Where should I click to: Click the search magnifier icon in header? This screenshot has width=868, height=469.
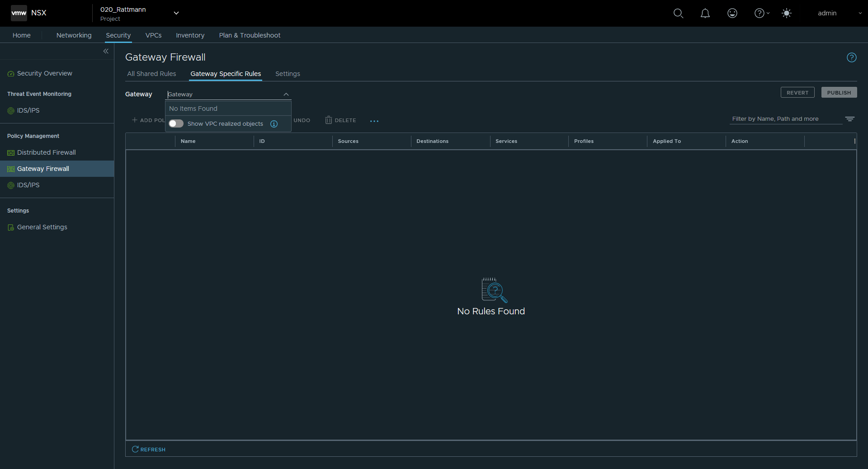pyautogui.click(x=678, y=14)
